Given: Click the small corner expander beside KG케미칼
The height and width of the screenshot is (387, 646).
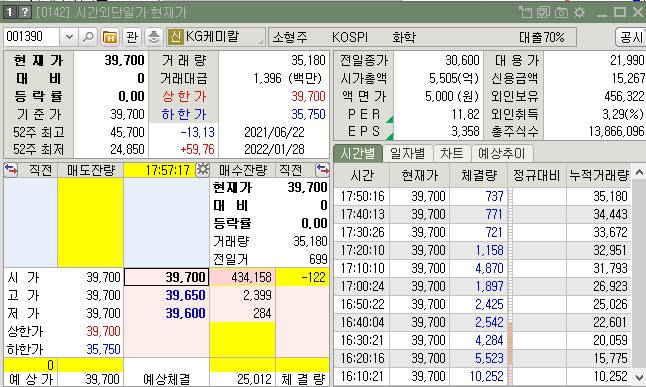Looking at the screenshot, I should click(261, 42).
